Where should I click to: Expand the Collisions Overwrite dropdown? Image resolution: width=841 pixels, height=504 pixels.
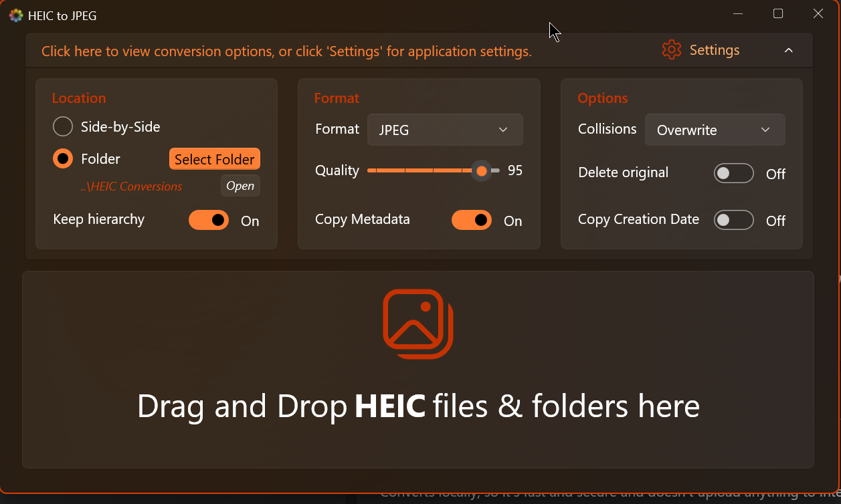(715, 130)
